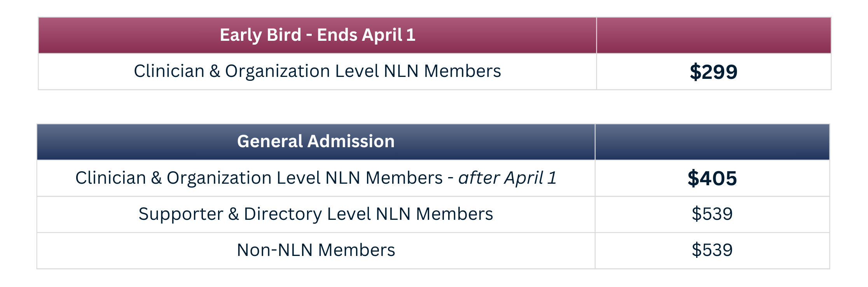The width and height of the screenshot is (868, 287).
Task: Select the $405 general admission price
Action: pyautogui.click(x=712, y=179)
